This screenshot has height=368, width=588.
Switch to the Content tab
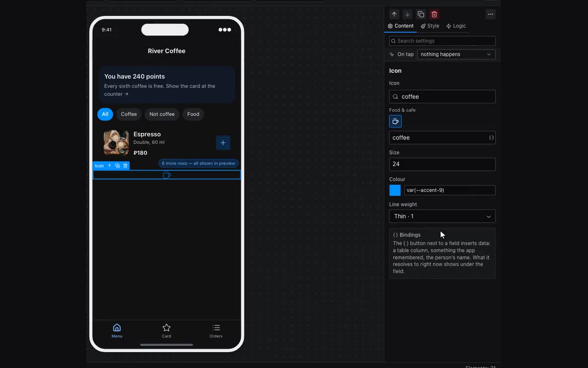401,26
